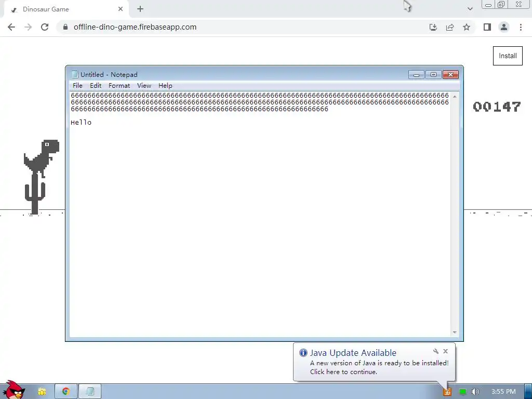Open a new Chrome tab
The height and width of the screenshot is (399, 532).
(x=140, y=9)
